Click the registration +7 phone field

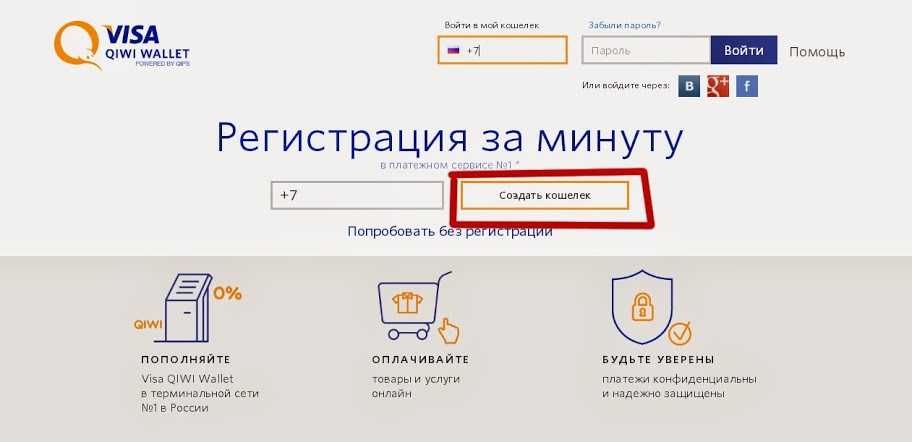coord(357,195)
